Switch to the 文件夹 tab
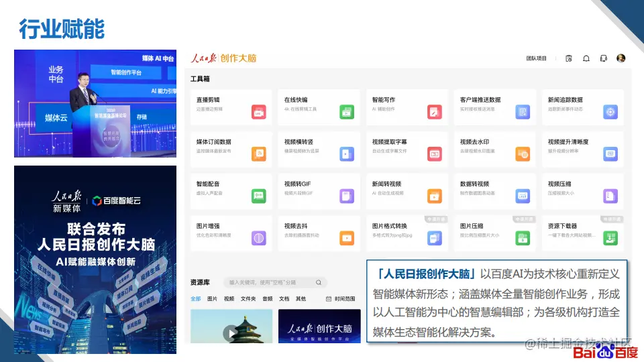The height and width of the screenshot is (362, 644). click(x=248, y=299)
